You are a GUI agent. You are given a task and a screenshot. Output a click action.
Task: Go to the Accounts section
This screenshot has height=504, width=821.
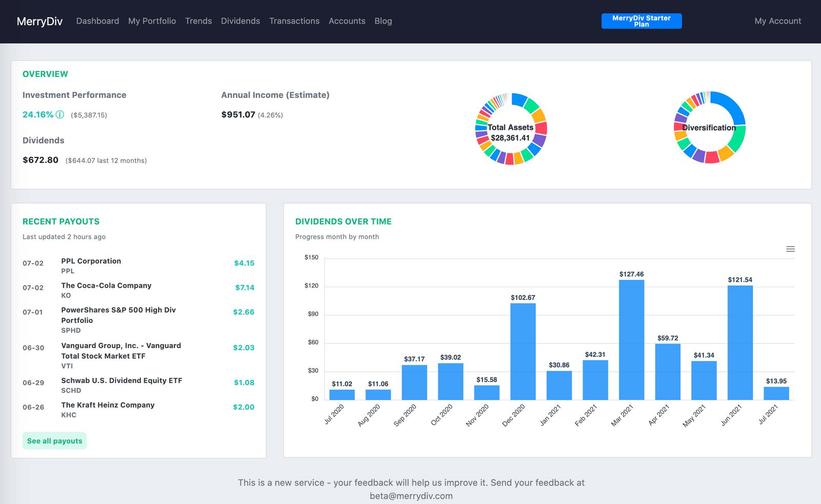[x=347, y=21]
